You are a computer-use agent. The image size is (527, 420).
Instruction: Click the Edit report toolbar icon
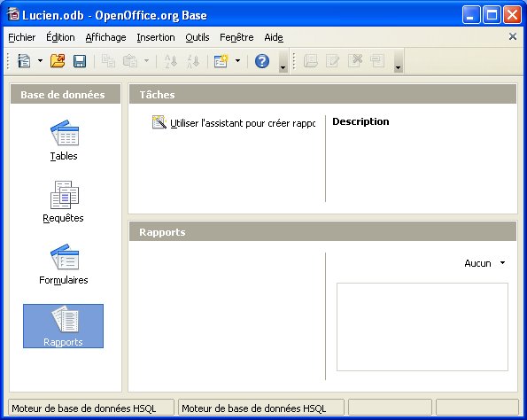(x=333, y=61)
